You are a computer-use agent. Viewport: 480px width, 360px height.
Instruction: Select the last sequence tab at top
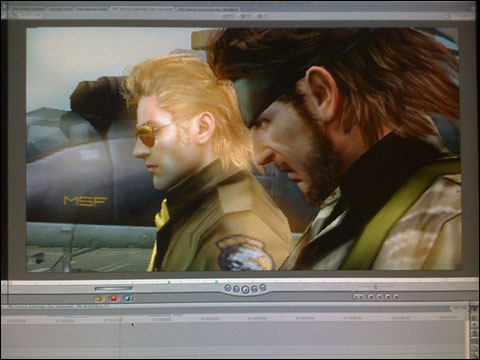point(207,10)
